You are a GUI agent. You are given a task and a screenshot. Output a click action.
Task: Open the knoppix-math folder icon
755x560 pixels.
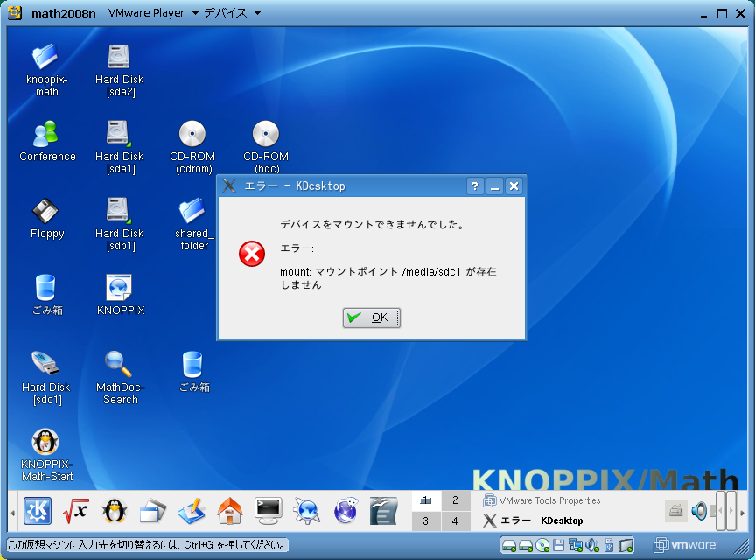[x=45, y=57]
